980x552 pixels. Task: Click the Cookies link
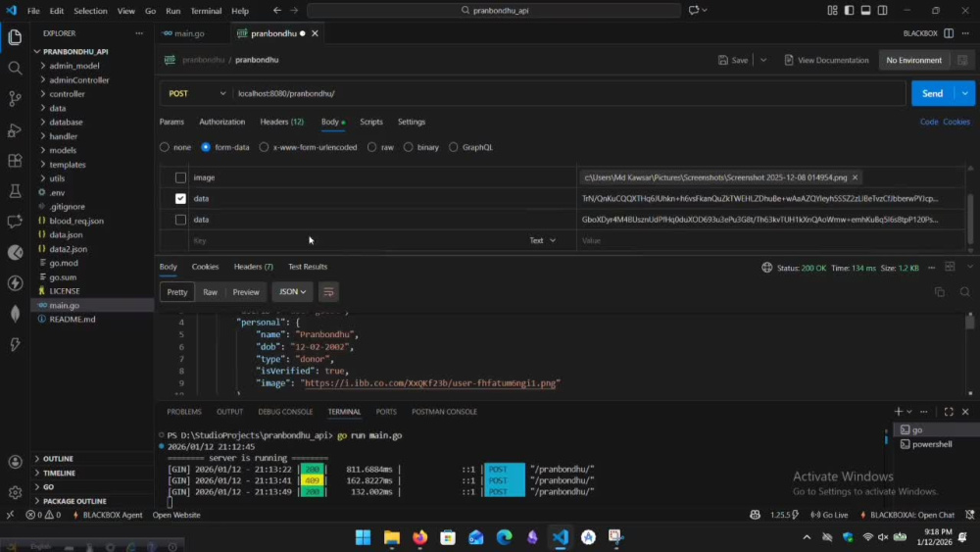pos(956,122)
